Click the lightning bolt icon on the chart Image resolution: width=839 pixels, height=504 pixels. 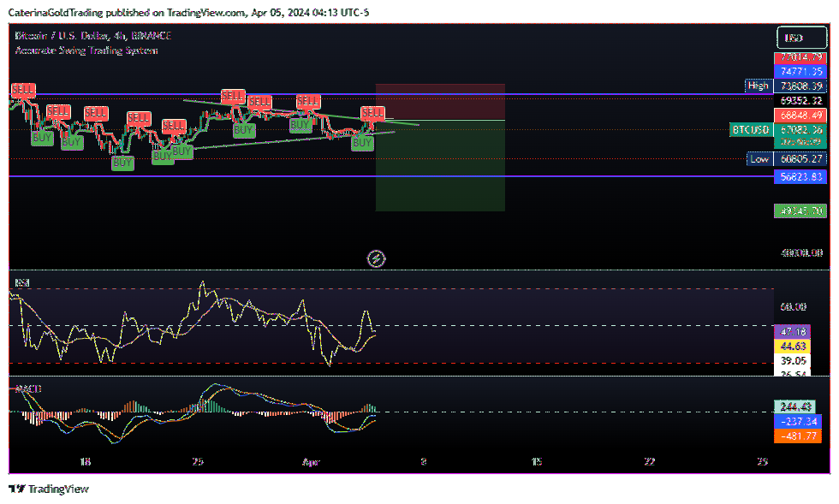pos(376,259)
